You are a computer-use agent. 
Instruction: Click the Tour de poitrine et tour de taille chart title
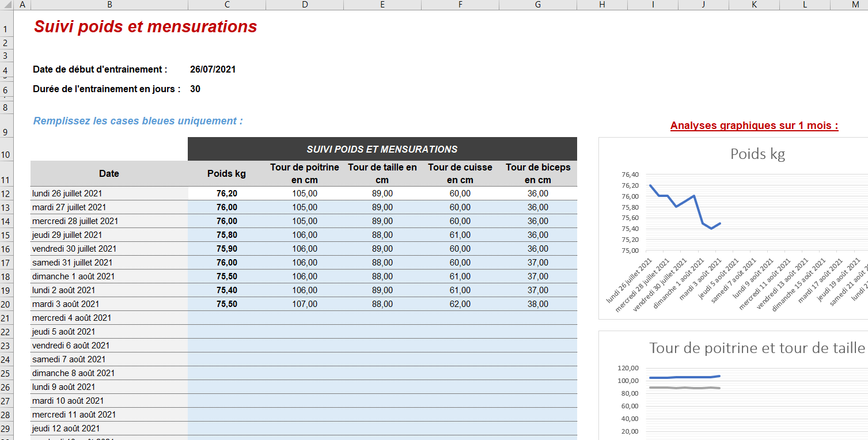(x=756, y=348)
